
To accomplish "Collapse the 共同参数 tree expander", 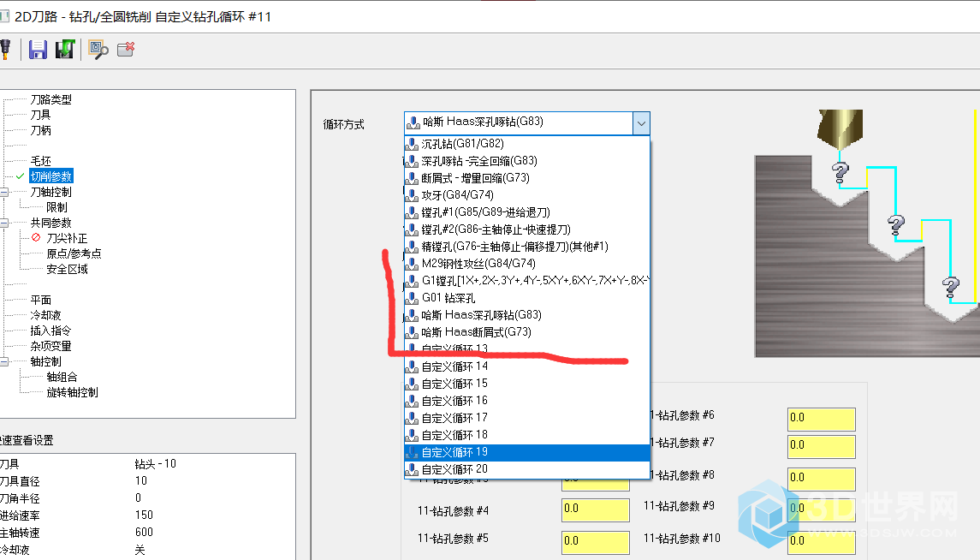I will click(3, 223).
